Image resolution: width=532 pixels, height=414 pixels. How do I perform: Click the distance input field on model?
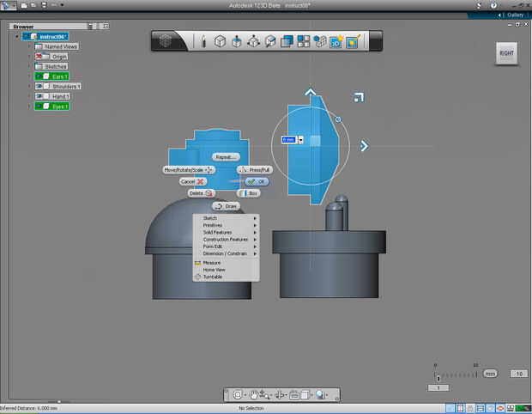click(x=288, y=139)
